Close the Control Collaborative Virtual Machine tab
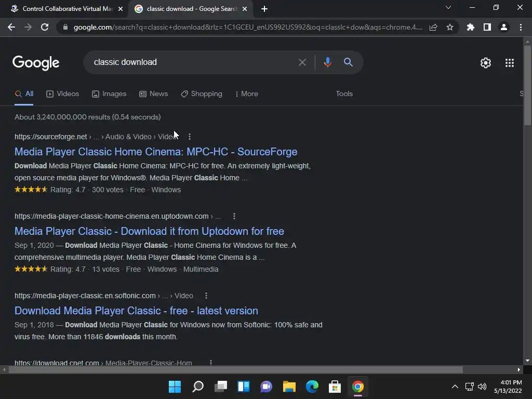This screenshot has height=399, width=532. 121,9
